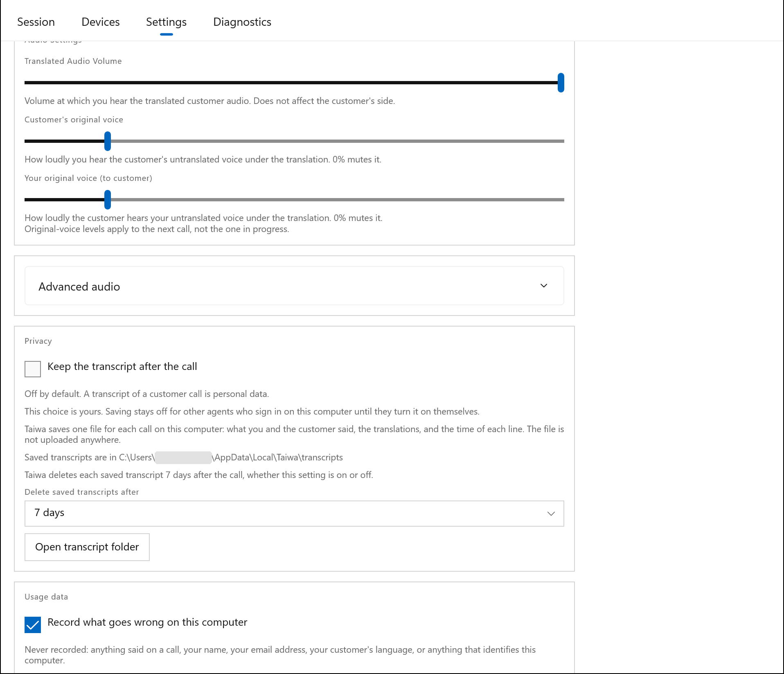The height and width of the screenshot is (674, 784).
Task: Enable Keep the transcript after the call
Action: pyautogui.click(x=33, y=369)
